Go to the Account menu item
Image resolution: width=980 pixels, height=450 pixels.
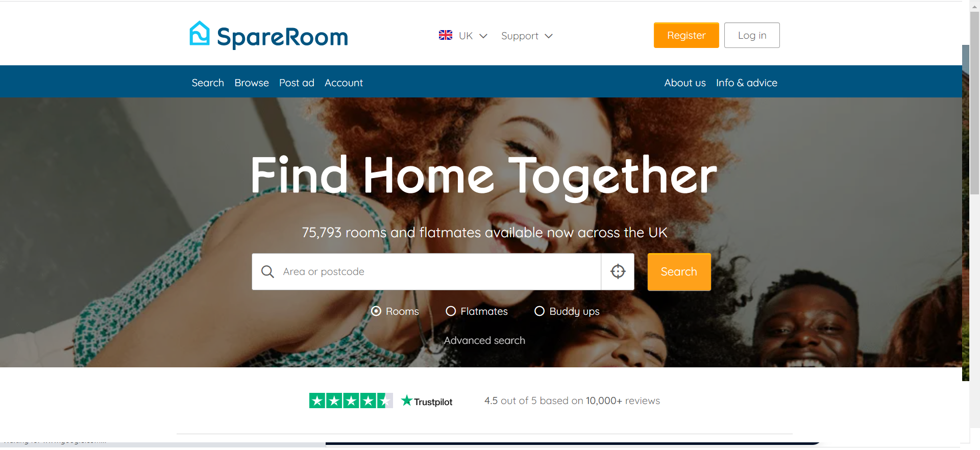tap(344, 83)
